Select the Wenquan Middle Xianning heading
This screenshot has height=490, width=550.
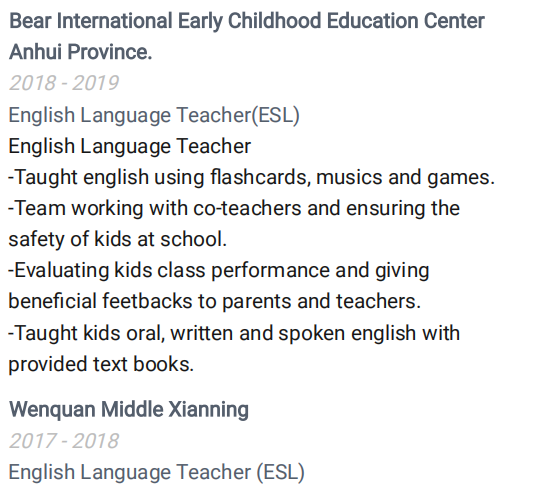129,409
